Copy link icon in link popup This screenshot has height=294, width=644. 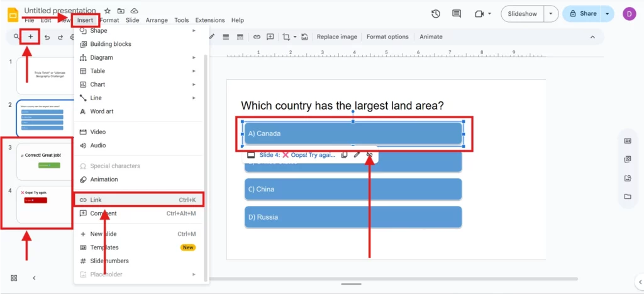[344, 154]
